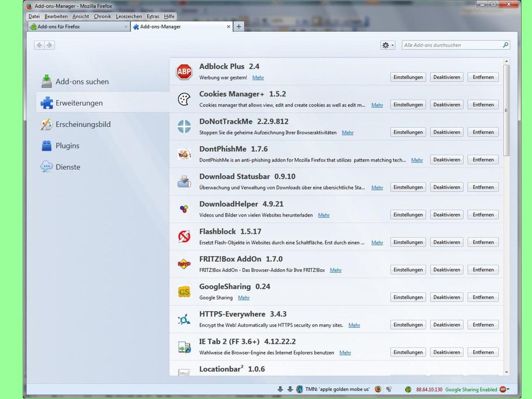The height and width of the screenshot is (399, 532).
Task: Click the scrollbar down arrow of list
Action: point(506,372)
